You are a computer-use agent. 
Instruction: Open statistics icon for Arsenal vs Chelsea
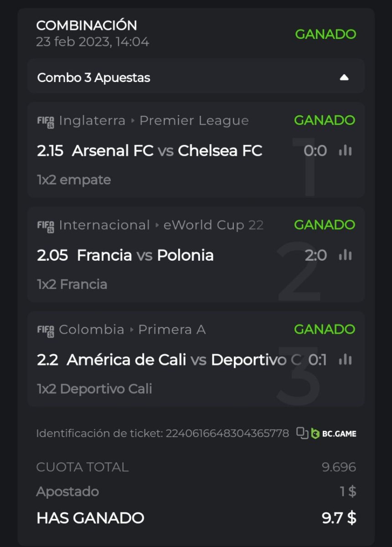(345, 151)
